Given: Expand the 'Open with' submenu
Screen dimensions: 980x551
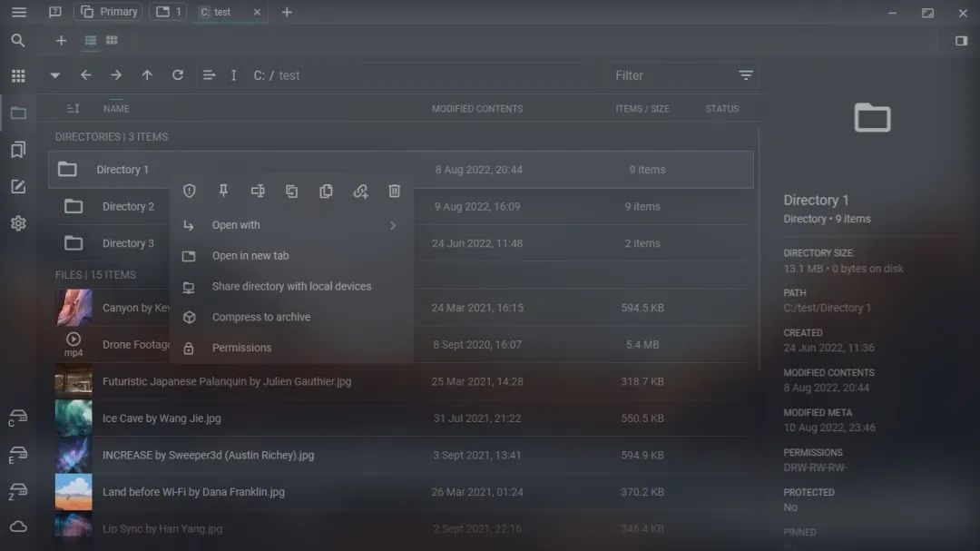Looking at the screenshot, I should pyautogui.click(x=291, y=225).
